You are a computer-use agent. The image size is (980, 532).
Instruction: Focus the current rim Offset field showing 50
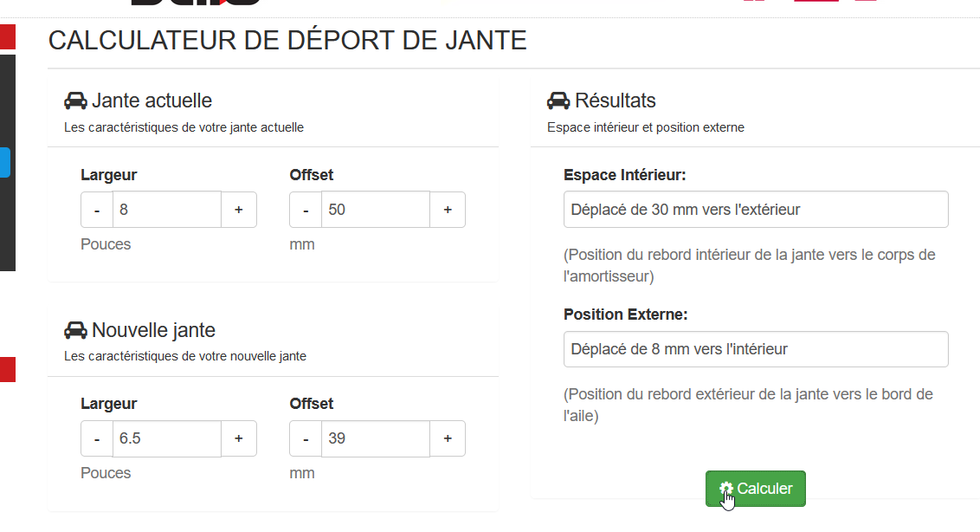point(376,210)
